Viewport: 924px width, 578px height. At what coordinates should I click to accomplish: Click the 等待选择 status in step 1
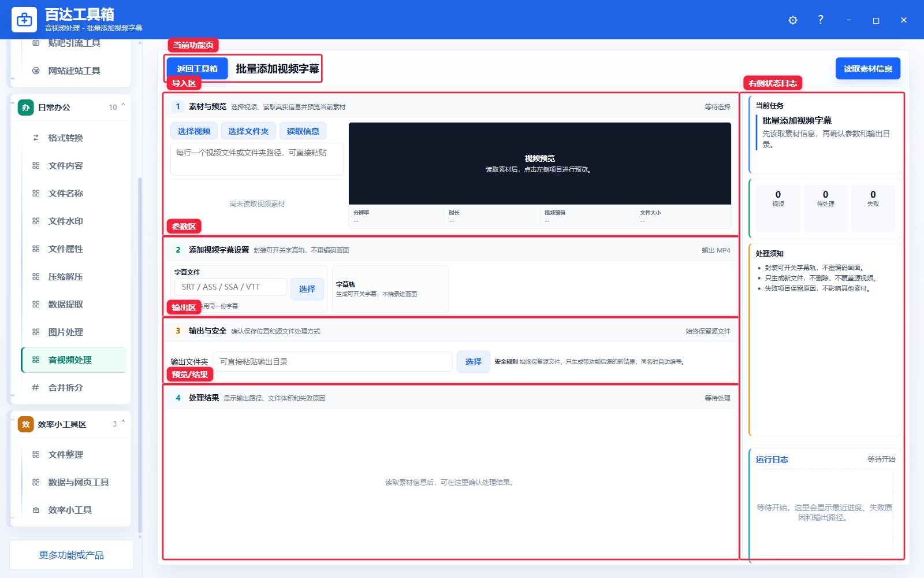click(717, 107)
